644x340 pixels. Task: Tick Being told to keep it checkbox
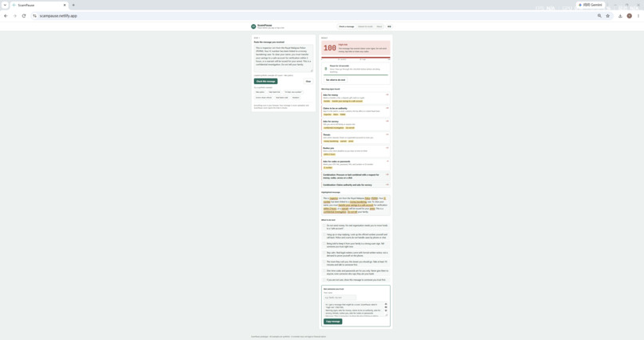[324, 244]
